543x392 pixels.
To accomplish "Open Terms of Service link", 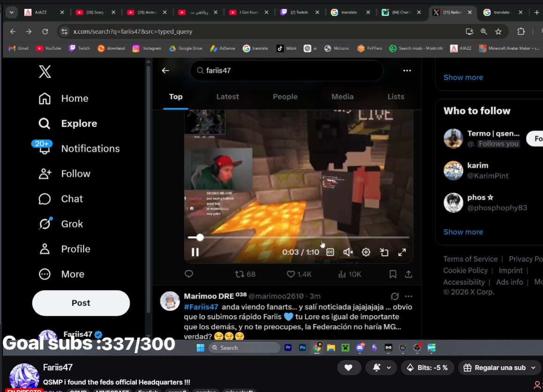I will (x=470, y=259).
